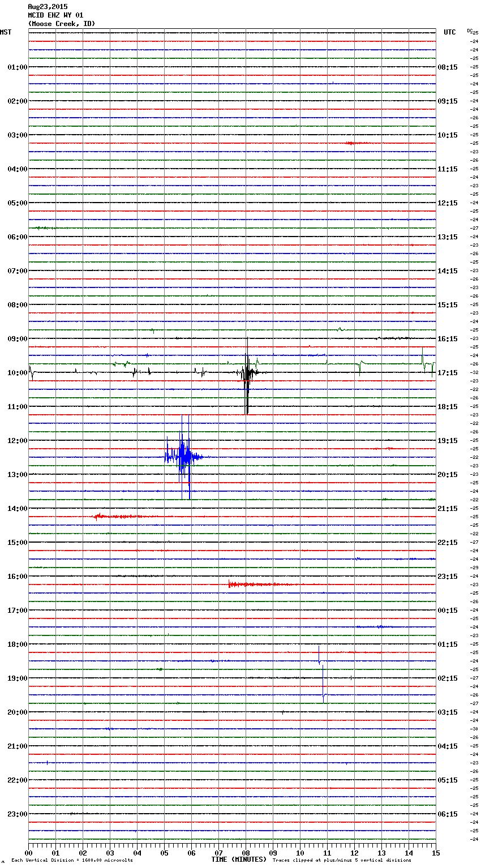Click the black spike event on the 10:00 trace

247,376
